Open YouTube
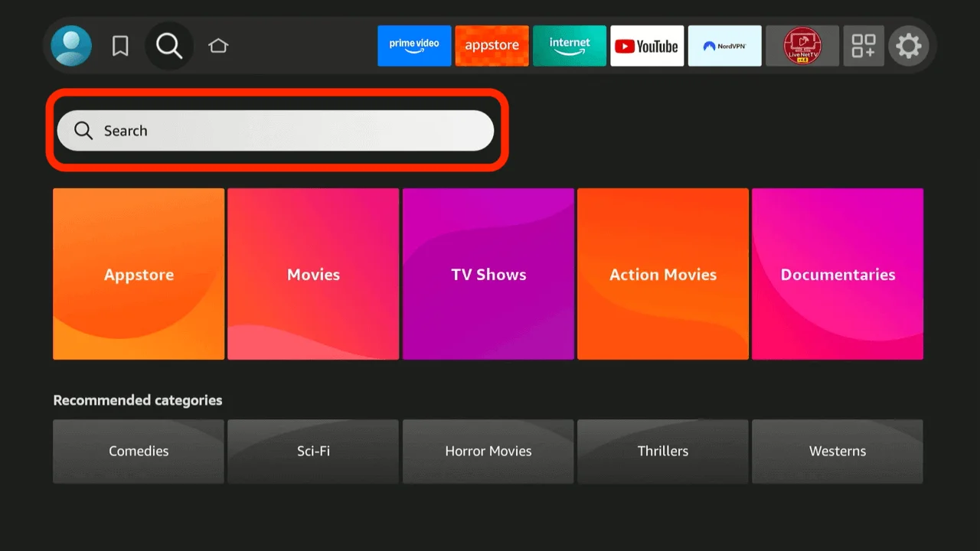This screenshot has height=551, width=980. coord(647,45)
